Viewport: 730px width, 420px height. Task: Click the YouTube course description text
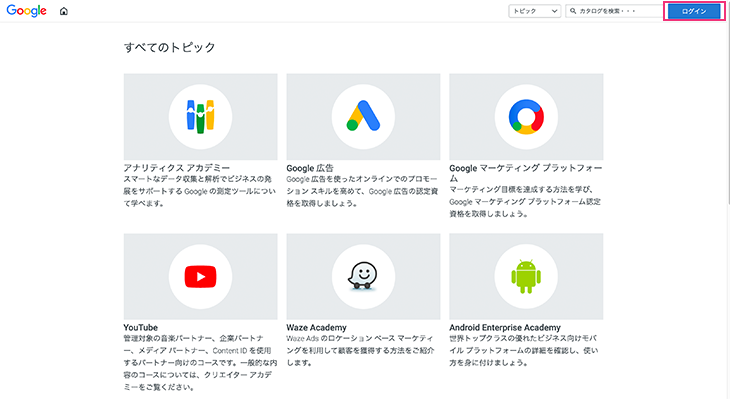pos(200,362)
